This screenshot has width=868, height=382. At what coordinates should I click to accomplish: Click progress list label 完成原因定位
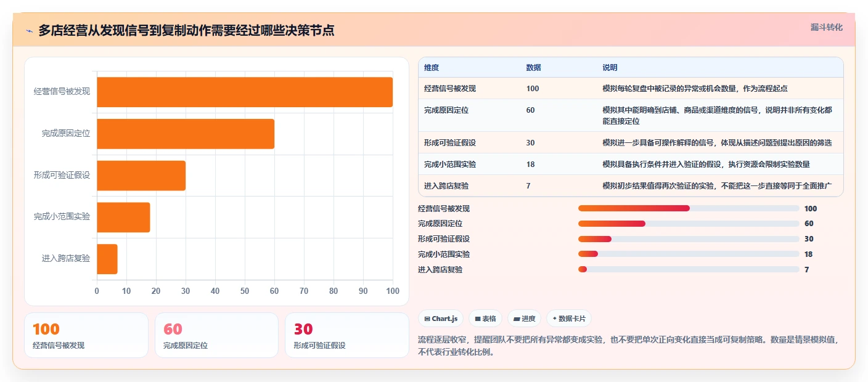(440, 224)
